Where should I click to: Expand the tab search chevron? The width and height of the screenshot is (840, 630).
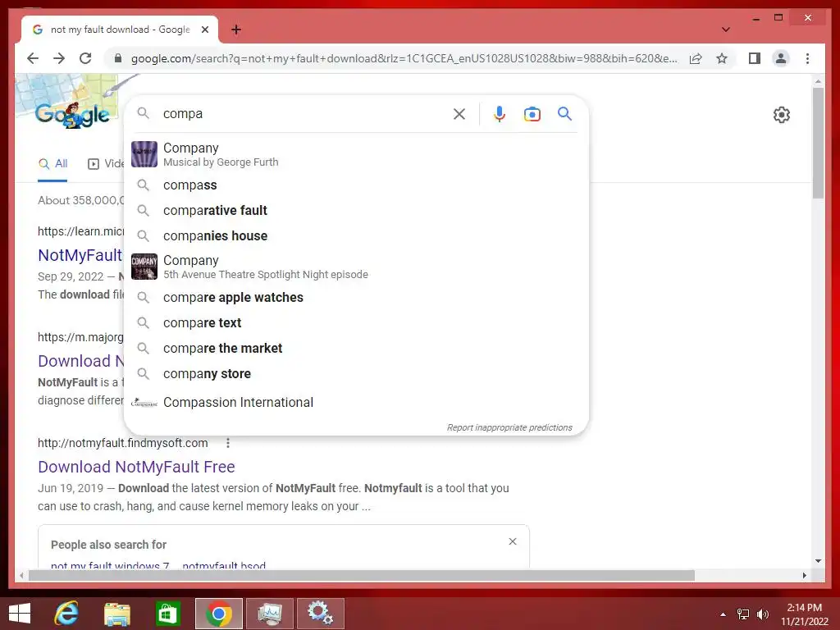tap(725, 30)
